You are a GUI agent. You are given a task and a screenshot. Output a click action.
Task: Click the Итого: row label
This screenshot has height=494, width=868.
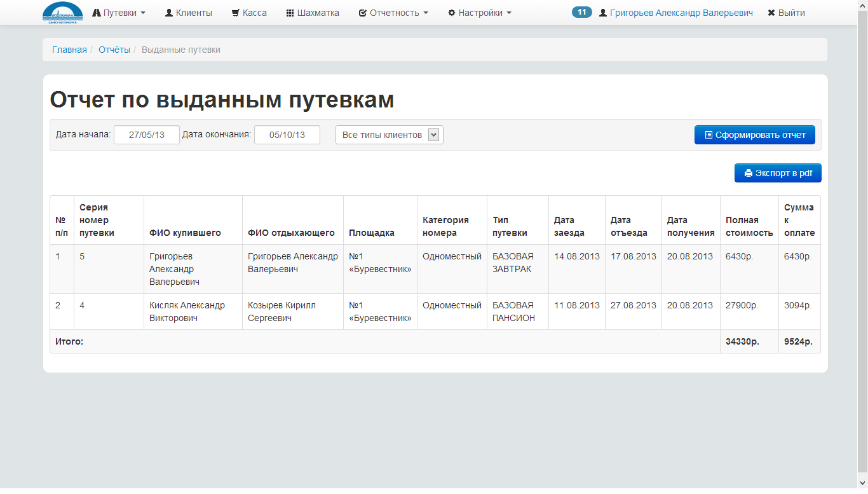(x=69, y=341)
